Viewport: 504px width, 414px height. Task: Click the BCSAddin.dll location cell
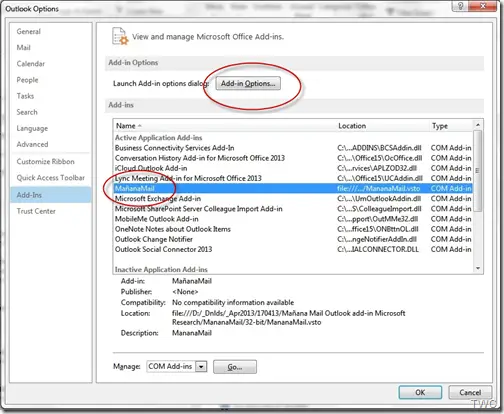click(379, 148)
